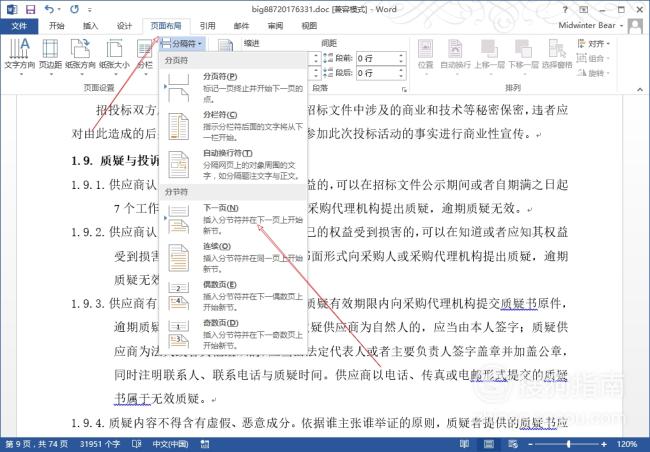Collapse the ribbon with the chevron
The width and height of the screenshot is (650, 452).
(640, 89)
